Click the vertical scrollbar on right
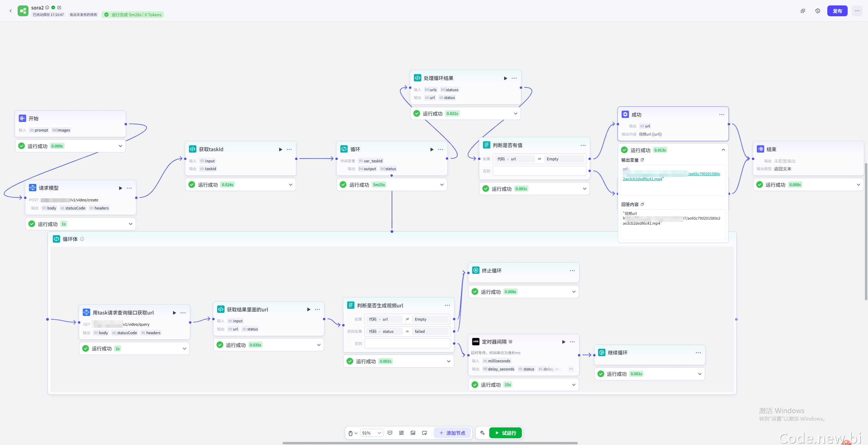The height and width of the screenshot is (445, 868). pyautogui.click(x=866, y=231)
